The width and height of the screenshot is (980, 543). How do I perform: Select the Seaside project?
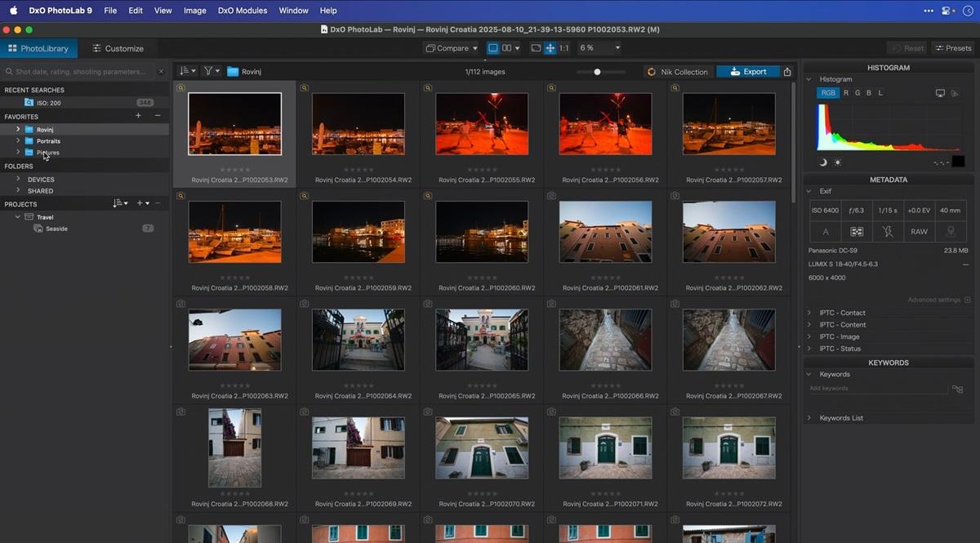(56, 229)
